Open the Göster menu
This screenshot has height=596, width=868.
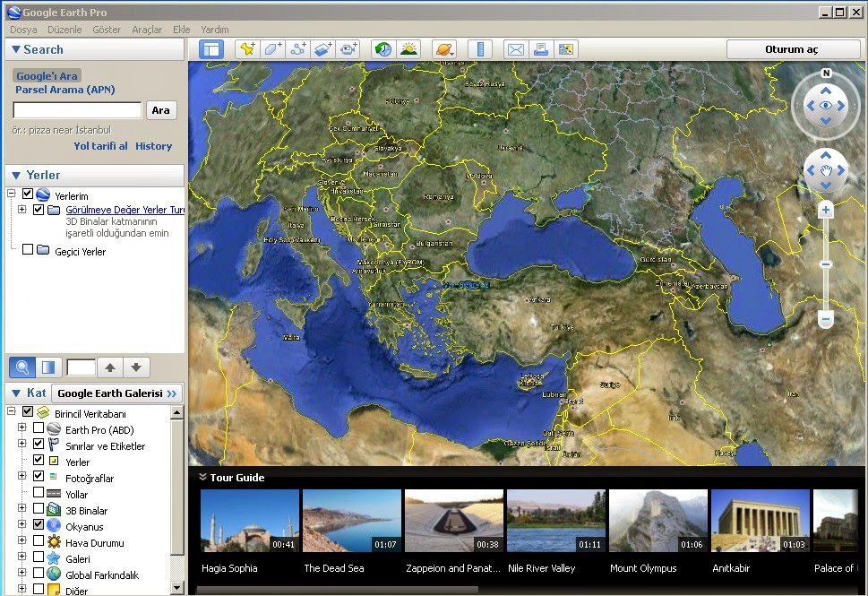[107, 30]
